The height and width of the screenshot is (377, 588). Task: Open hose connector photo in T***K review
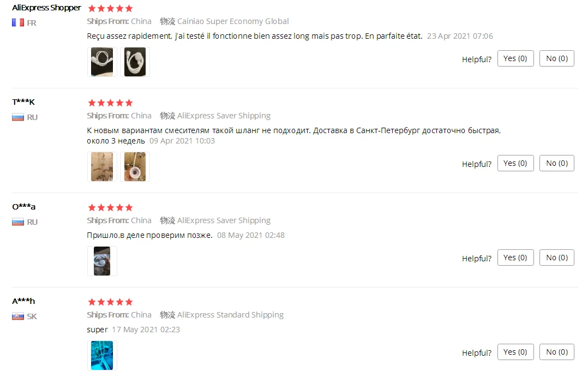(x=135, y=166)
